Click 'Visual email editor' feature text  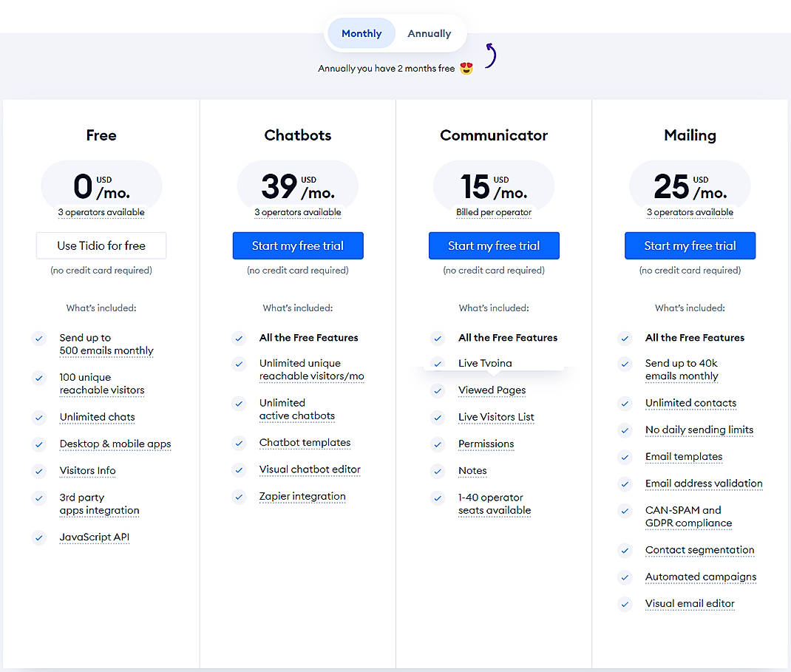click(690, 603)
